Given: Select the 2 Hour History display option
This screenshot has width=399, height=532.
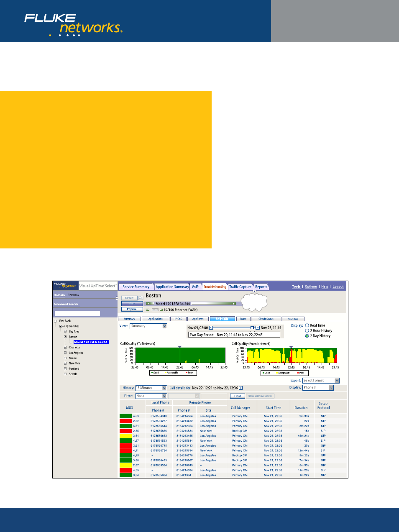Looking at the screenshot, I should coord(307,331).
